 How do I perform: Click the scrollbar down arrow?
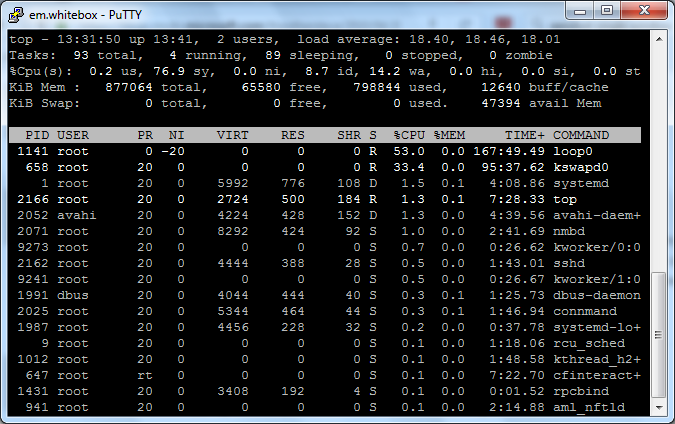[657, 407]
